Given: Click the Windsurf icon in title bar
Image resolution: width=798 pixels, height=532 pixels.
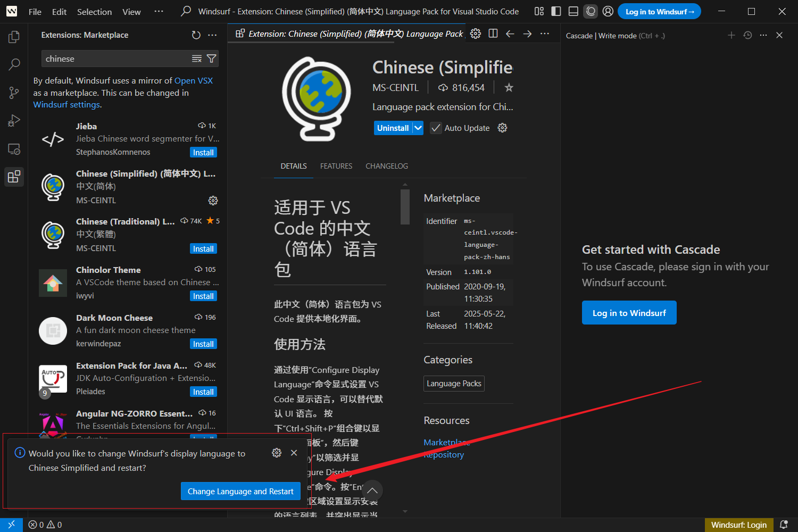Looking at the screenshot, I should tap(12, 11).
